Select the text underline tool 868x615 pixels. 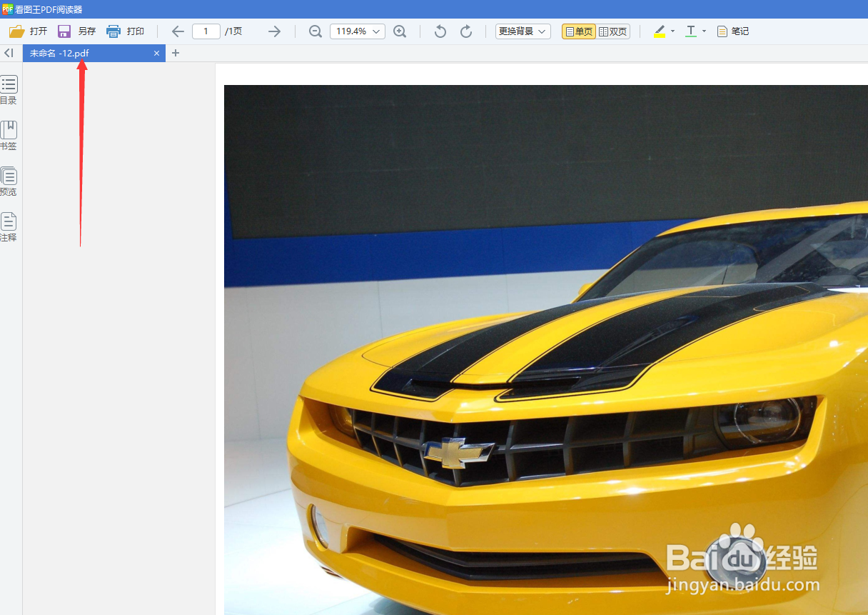tap(691, 31)
